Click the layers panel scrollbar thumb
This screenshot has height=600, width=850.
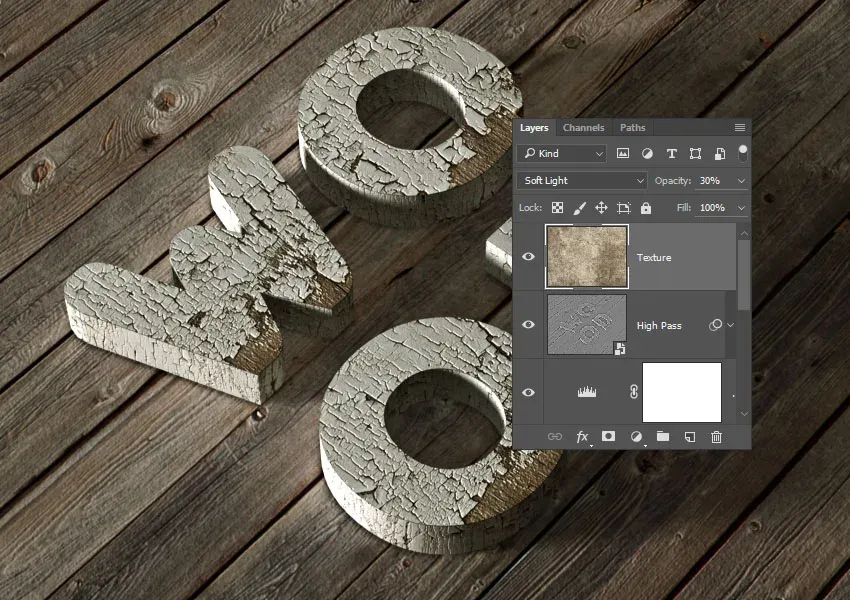(744, 275)
